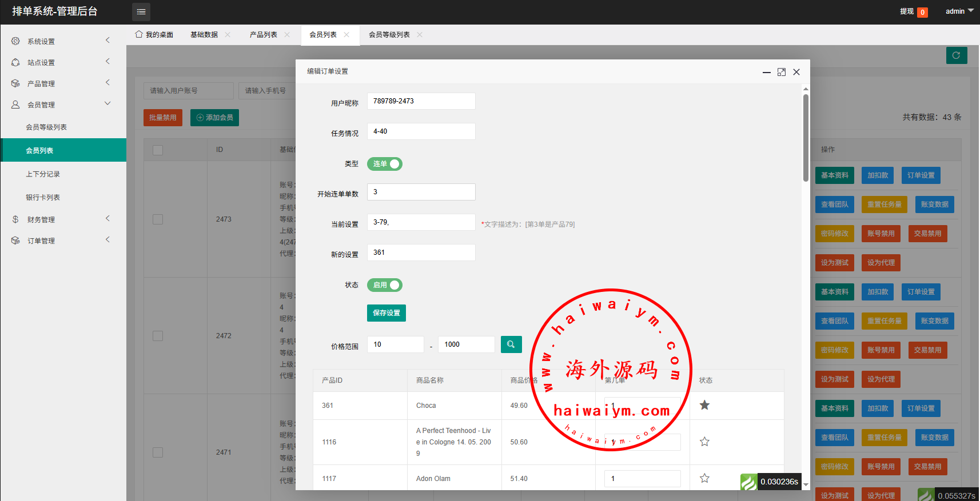This screenshot has height=501, width=980.
Task: Click the dialog's vertical scrollbar
Action: (x=806, y=137)
